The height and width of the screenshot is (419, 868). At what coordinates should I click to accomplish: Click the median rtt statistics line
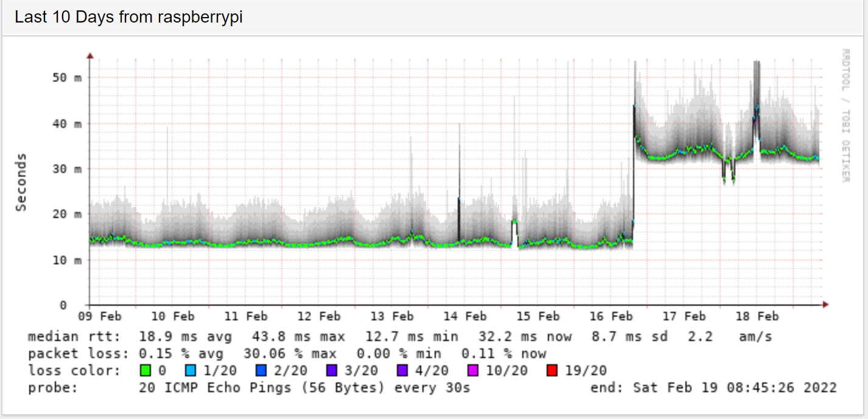tap(399, 337)
